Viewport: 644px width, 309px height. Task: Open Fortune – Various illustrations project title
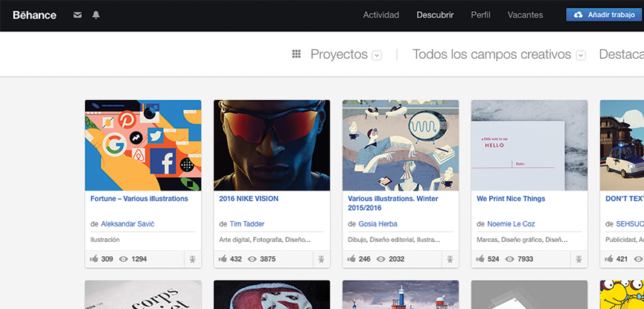click(139, 199)
